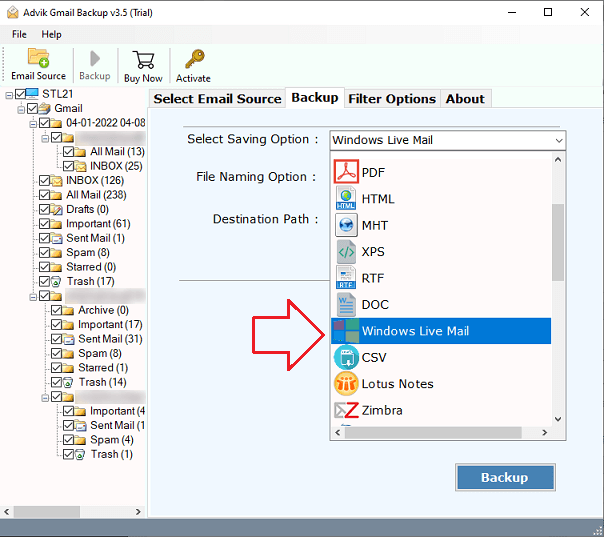
Task: Click the Trash (14) bin icon
Action: point(68,382)
